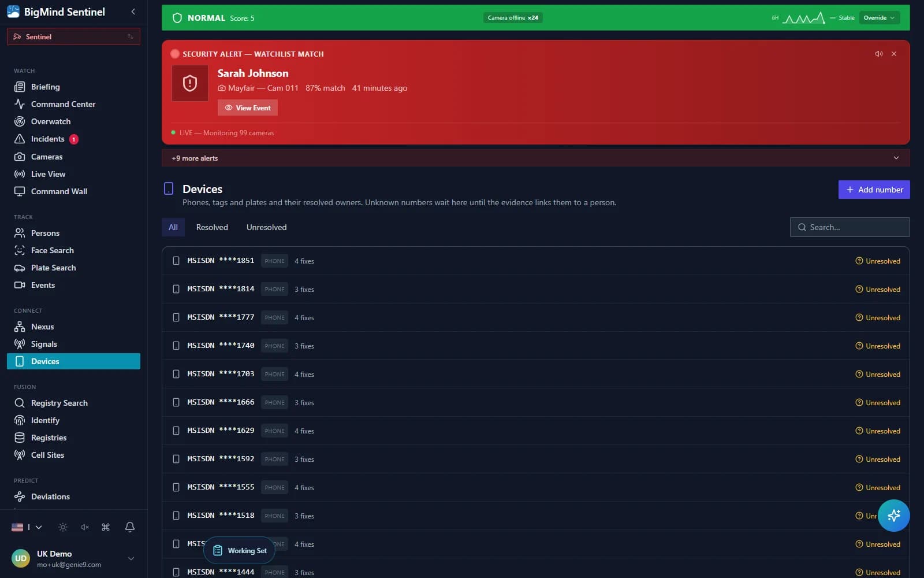The height and width of the screenshot is (578, 924).
Task: Open the Identify fingerprint tool
Action: coord(73,420)
